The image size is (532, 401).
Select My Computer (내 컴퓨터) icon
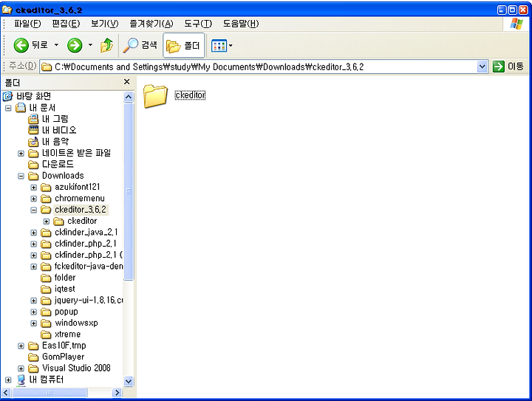21,380
